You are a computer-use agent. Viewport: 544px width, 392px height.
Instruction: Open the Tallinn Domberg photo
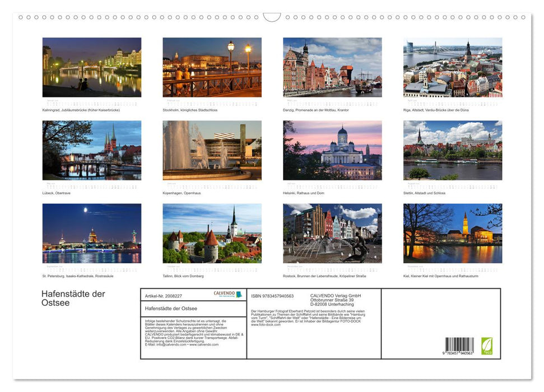[x=212, y=234]
